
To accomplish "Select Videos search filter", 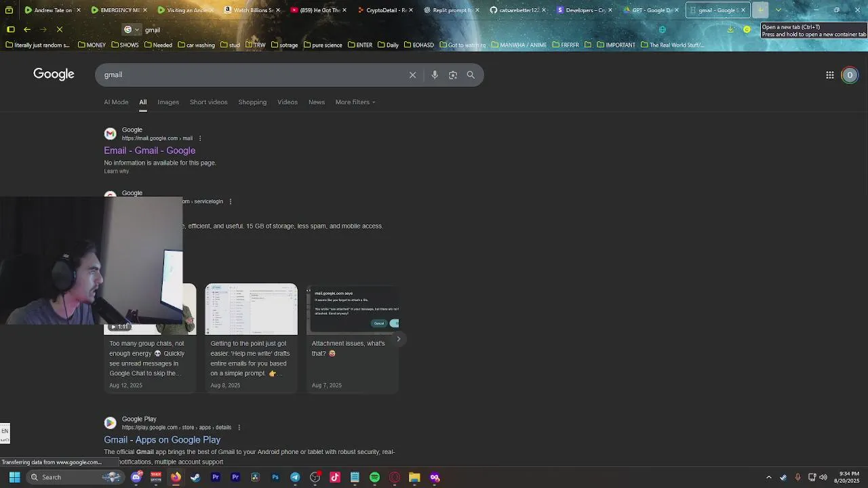I will 288,102.
